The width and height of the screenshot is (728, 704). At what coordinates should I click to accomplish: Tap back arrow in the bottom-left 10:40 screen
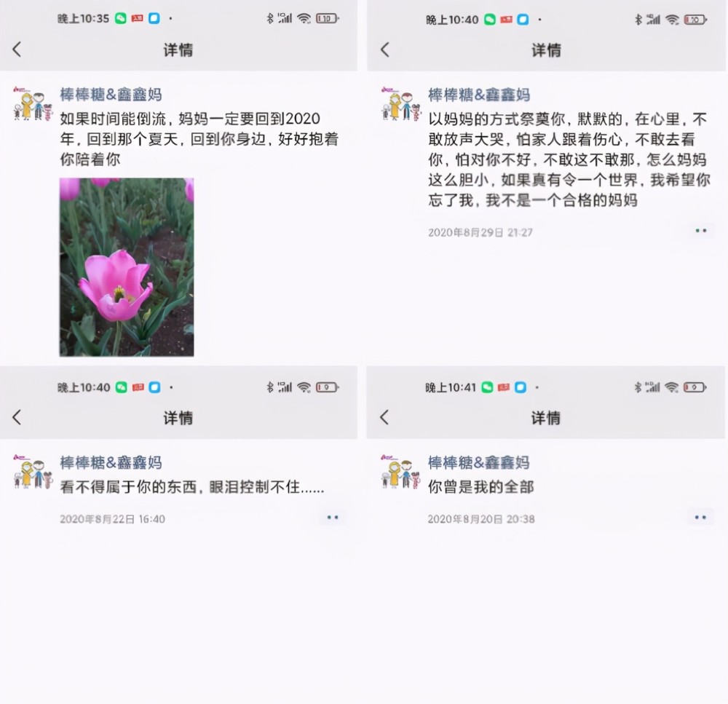tap(17, 417)
